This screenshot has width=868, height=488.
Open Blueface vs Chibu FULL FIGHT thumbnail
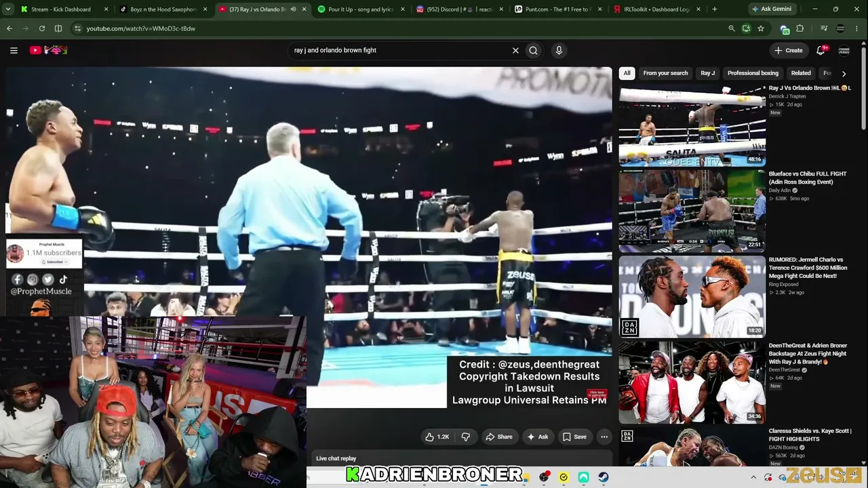(x=692, y=211)
